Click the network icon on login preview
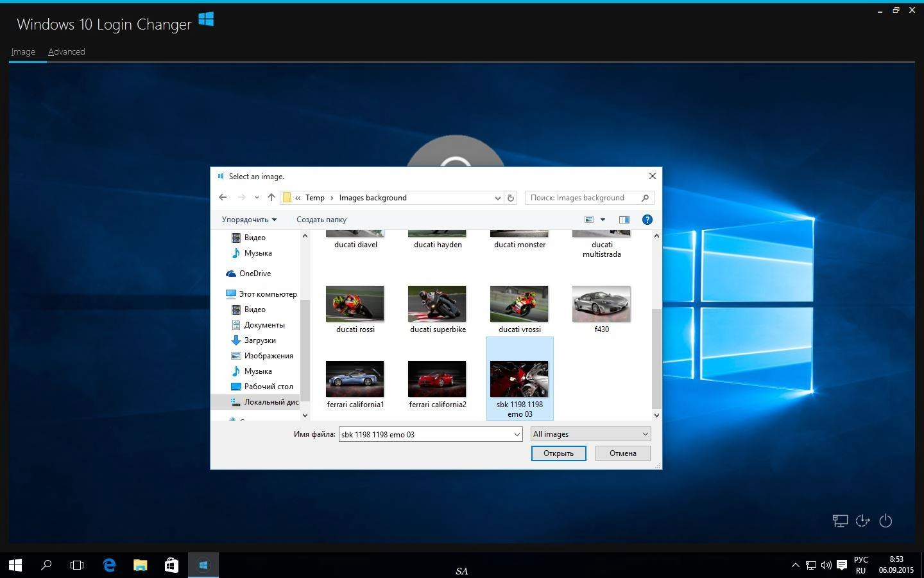Screen dimensions: 924x578 (840, 521)
